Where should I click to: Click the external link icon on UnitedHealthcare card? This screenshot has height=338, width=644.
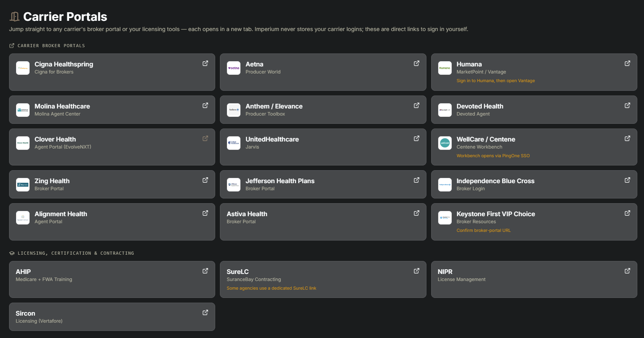coord(417,138)
